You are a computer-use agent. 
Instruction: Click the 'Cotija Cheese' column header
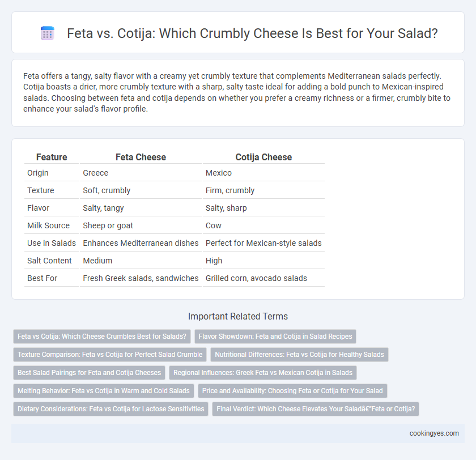(x=263, y=157)
